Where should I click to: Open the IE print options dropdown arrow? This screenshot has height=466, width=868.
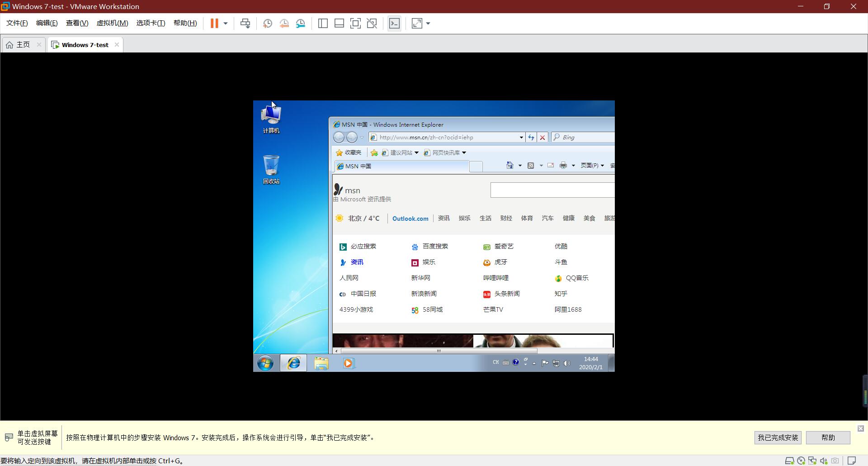point(573,166)
